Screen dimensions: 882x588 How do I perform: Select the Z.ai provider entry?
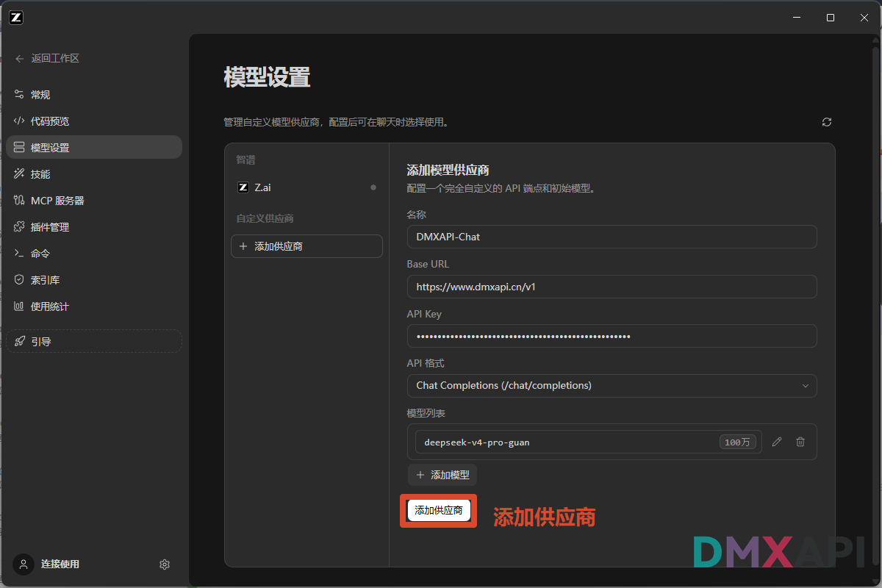[x=306, y=187]
